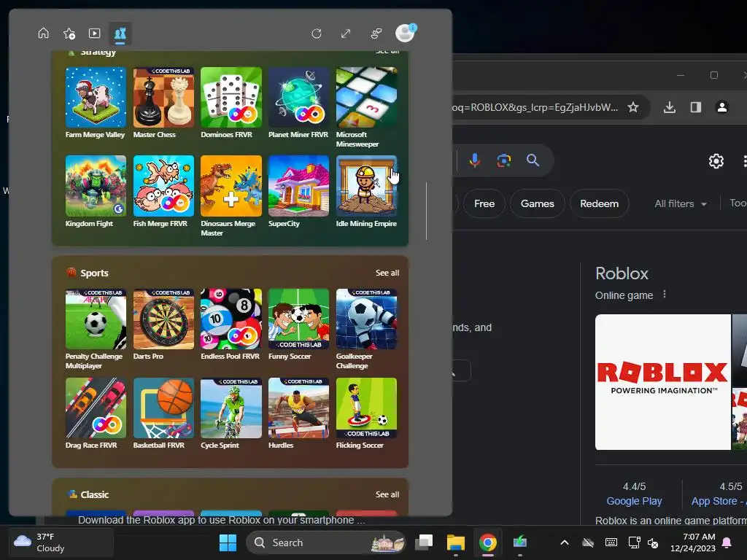The image size is (747, 560).
Task: Click See all in Classic section
Action: pos(387,494)
